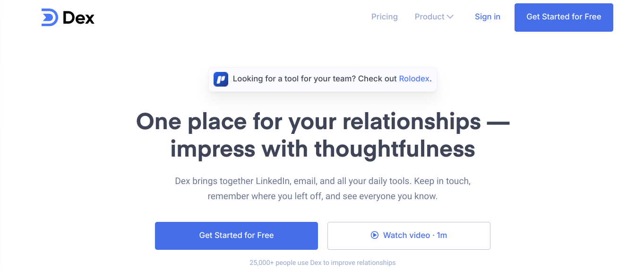This screenshot has height=273, width=644.
Task: Click the Sign in link
Action: point(487,17)
